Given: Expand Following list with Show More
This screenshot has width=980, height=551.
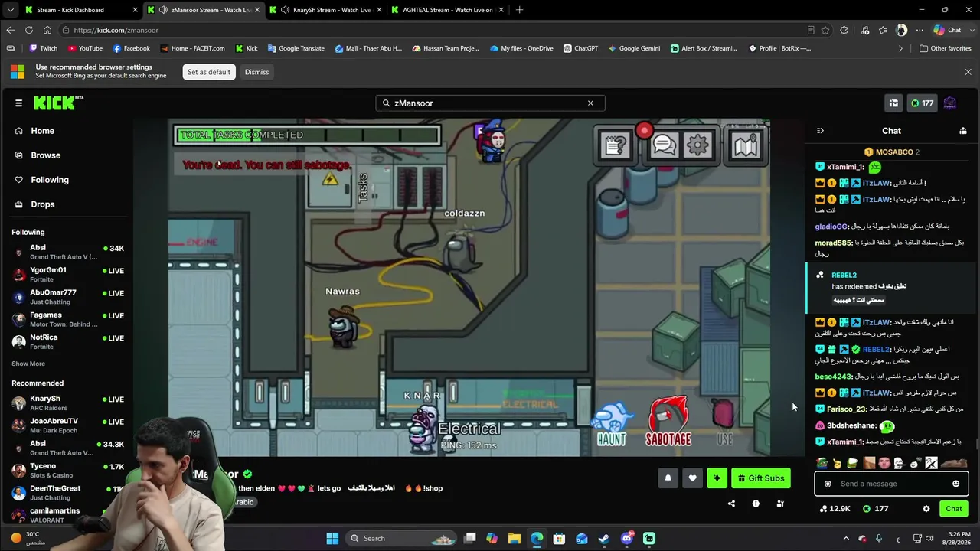Looking at the screenshot, I should pyautogui.click(x=28, y=364).
